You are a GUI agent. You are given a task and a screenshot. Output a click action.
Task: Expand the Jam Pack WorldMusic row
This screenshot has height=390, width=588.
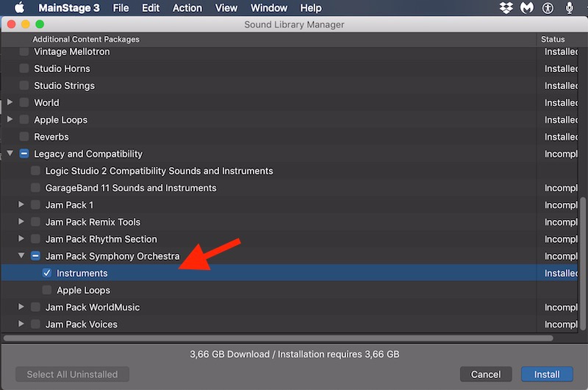21,307
